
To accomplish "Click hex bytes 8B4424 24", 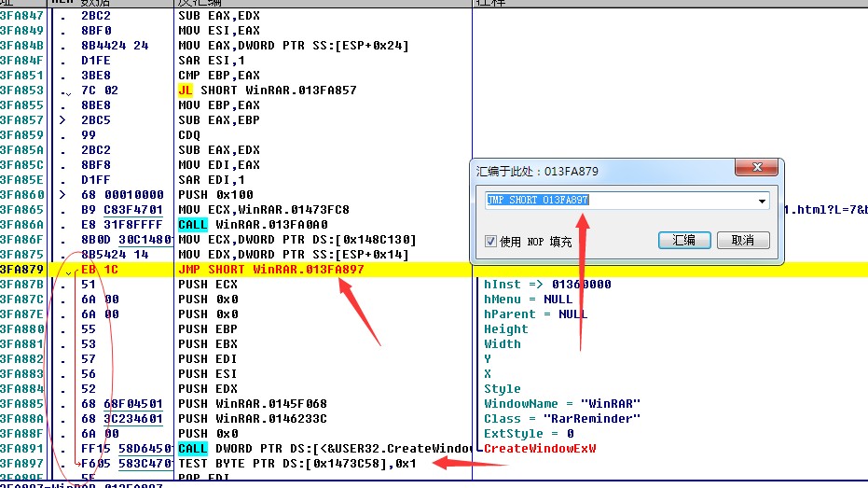I will click(115, 45).
